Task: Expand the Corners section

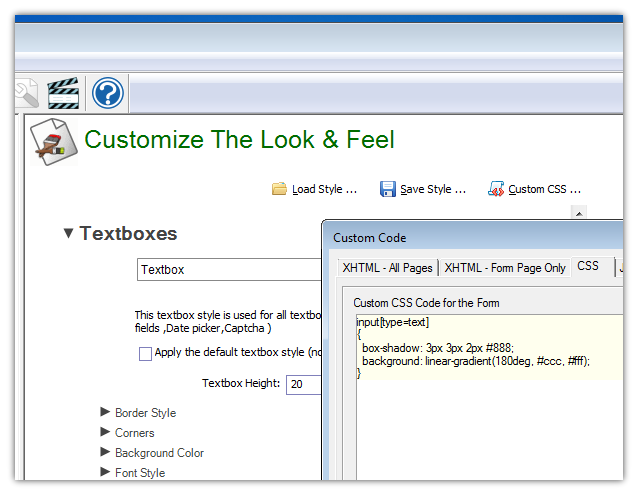Action: click(x=105, y=432)
